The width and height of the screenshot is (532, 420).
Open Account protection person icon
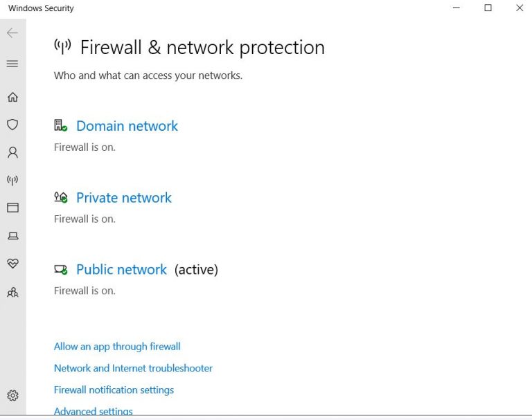click(x=12, y=152)
